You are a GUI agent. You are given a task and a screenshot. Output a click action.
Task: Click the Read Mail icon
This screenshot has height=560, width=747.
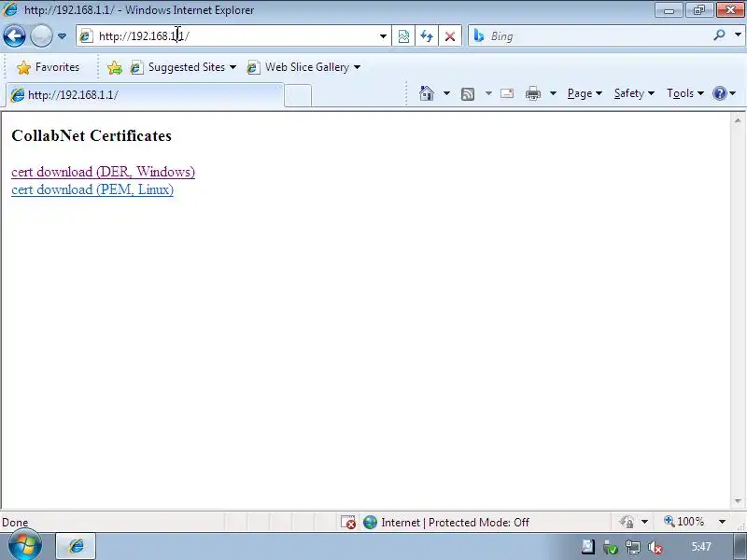tap(507, 93)
